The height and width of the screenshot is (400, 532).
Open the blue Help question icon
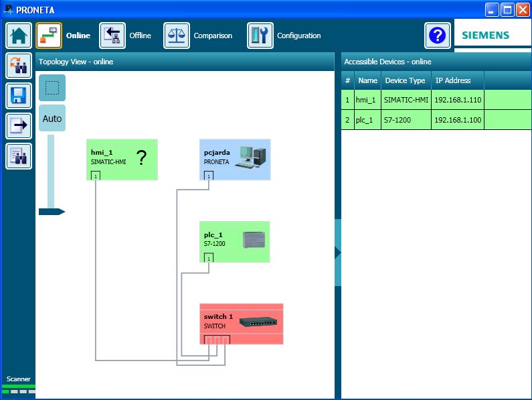click(x=438, y=36)
